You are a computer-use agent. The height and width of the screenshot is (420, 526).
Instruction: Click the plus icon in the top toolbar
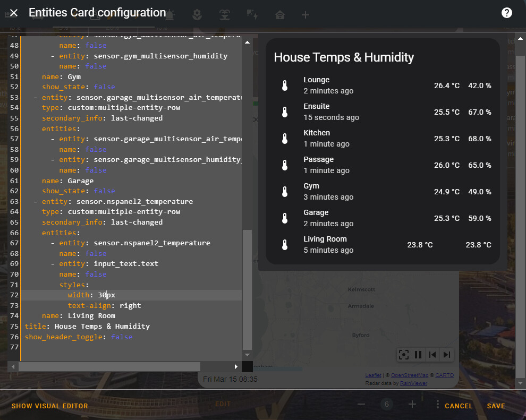point(306,15)
